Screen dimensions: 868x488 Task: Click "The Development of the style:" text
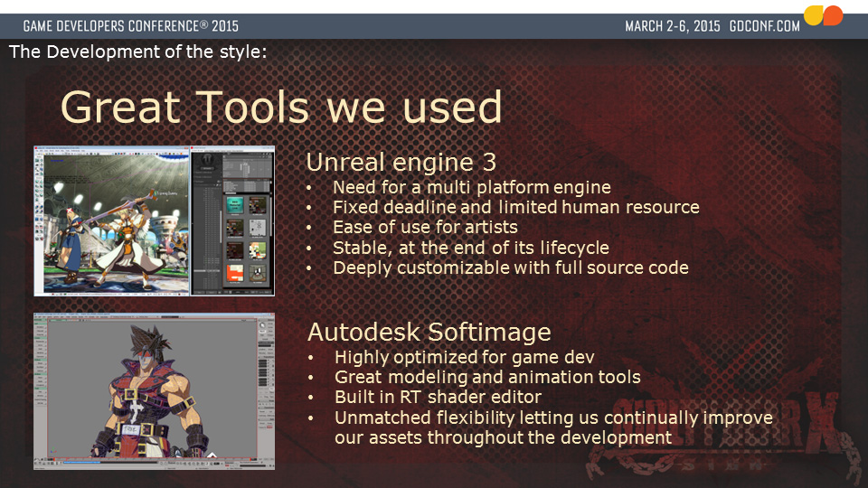[137, 52]
